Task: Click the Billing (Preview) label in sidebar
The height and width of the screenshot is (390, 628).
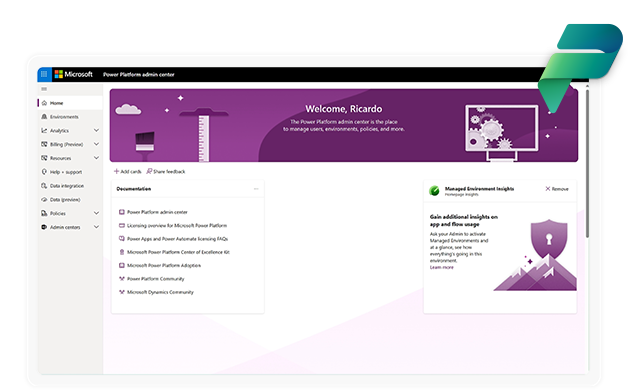Action: pos(66,144)
